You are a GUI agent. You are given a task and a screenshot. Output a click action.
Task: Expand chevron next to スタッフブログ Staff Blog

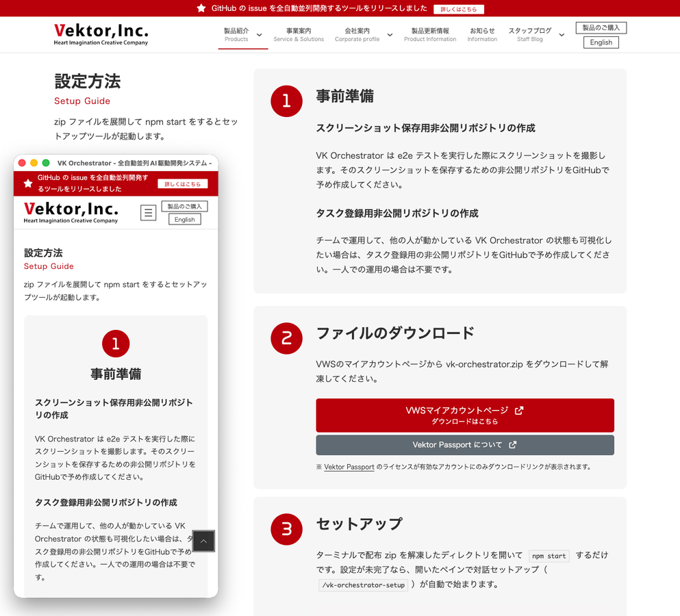562,35
